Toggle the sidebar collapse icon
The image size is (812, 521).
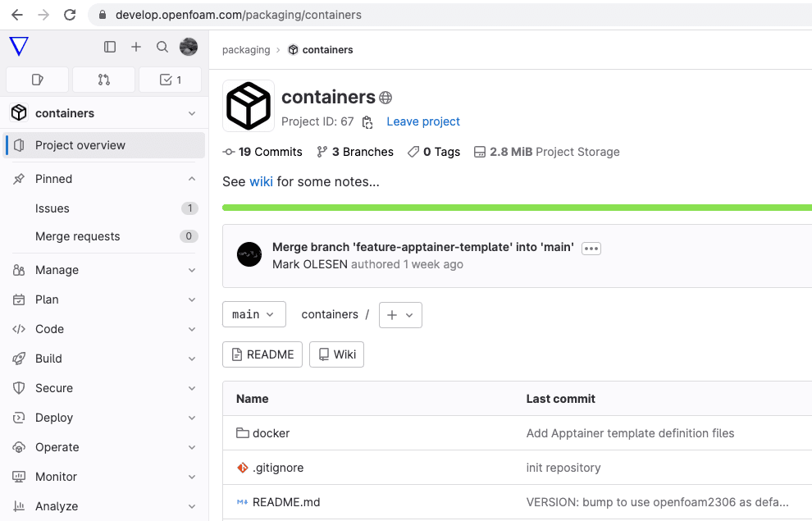point(110,47)
